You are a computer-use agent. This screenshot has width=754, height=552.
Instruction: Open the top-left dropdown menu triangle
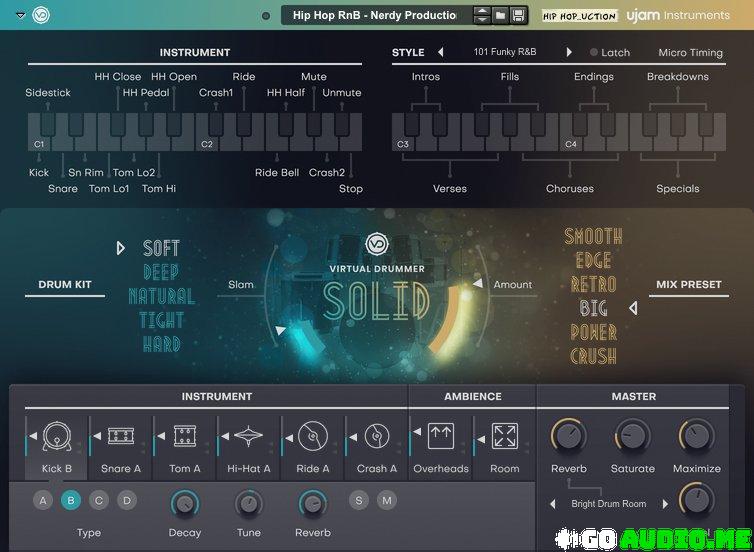pyautogui.click(x=20, y=15)
